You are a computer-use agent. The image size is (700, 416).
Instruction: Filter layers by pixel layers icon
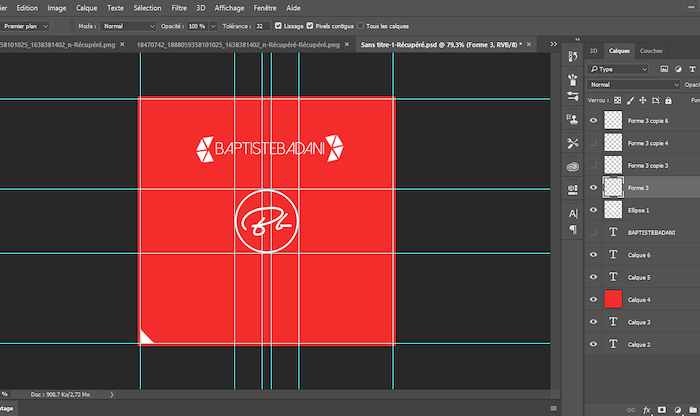(664, 69)
